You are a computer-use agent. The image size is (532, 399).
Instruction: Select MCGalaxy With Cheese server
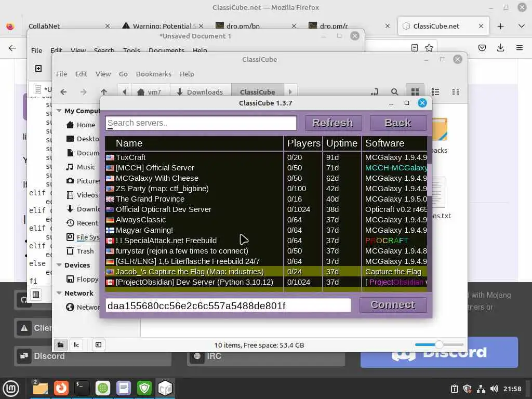pyautogui.click(x=266, y=178)
